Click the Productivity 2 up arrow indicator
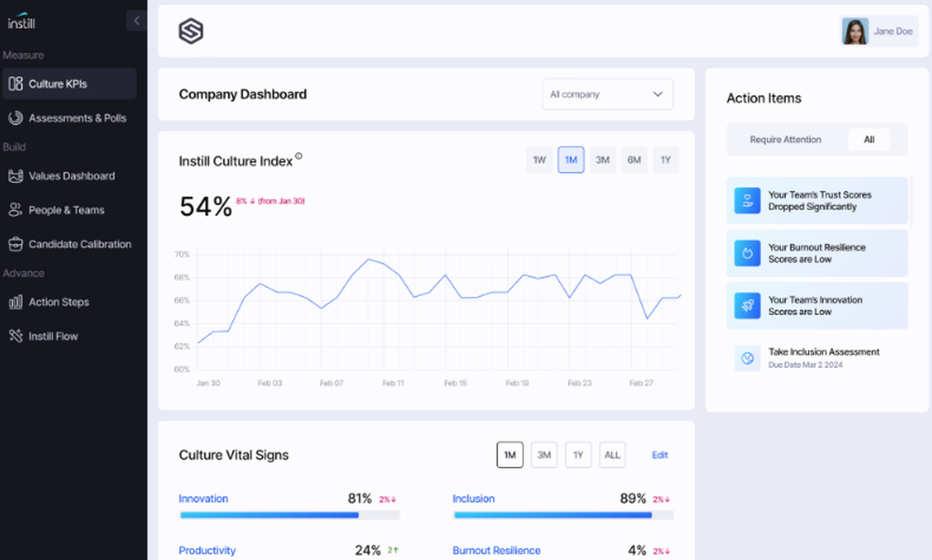This screenshot has height=560, width=932. [393, 551]
